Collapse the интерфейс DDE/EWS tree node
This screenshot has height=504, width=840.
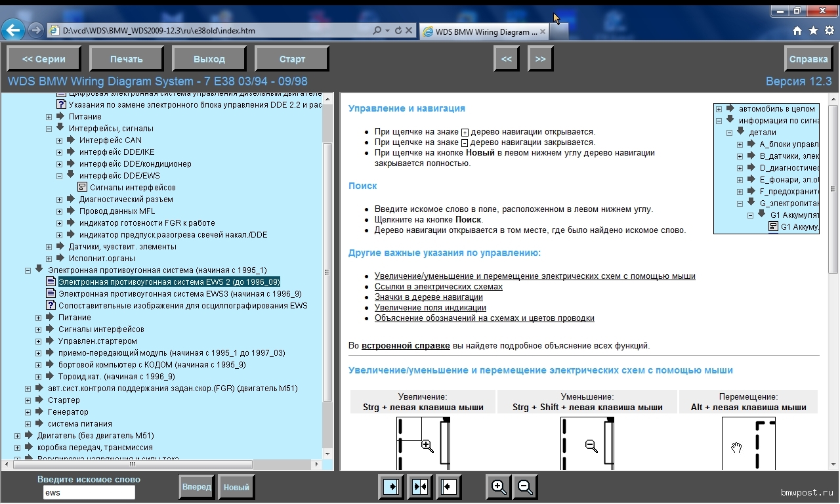[60, 176]
